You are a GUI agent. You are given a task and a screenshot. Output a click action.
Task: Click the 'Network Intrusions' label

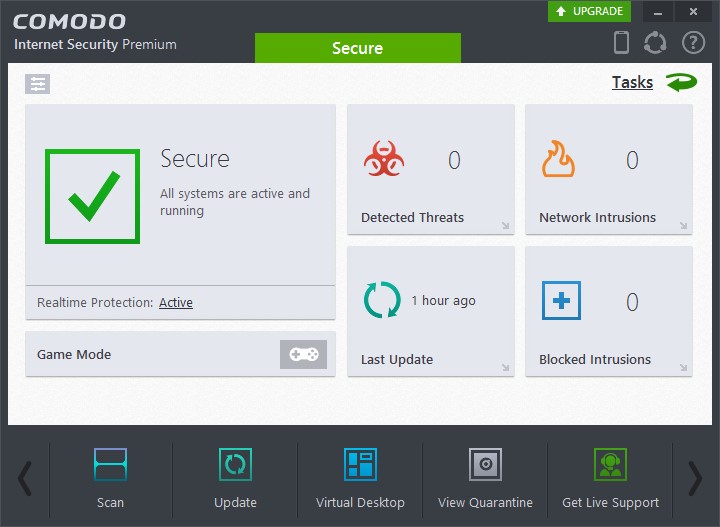597,218
